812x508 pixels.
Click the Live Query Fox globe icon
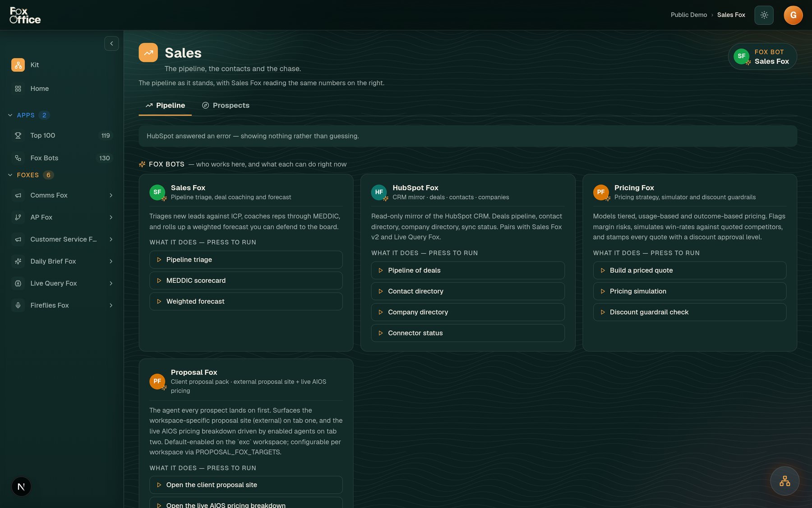pyautogui.click(x=18, y=284)
